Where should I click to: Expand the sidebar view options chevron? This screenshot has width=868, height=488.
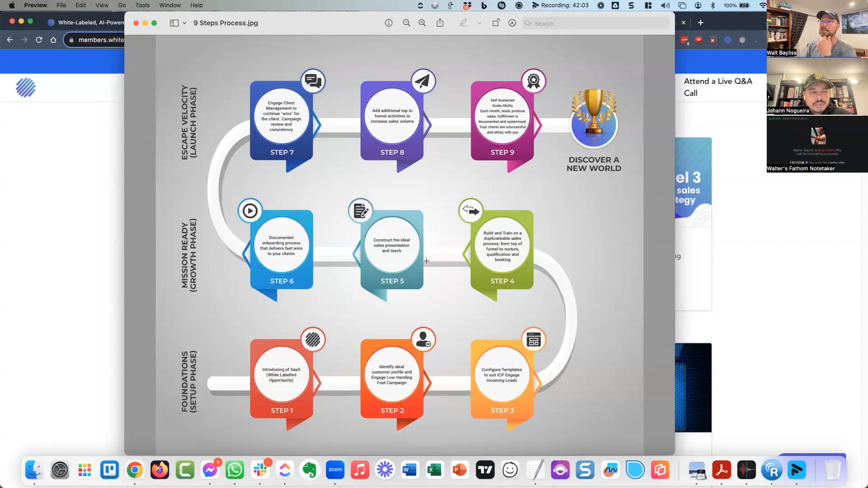pos(184,23)
